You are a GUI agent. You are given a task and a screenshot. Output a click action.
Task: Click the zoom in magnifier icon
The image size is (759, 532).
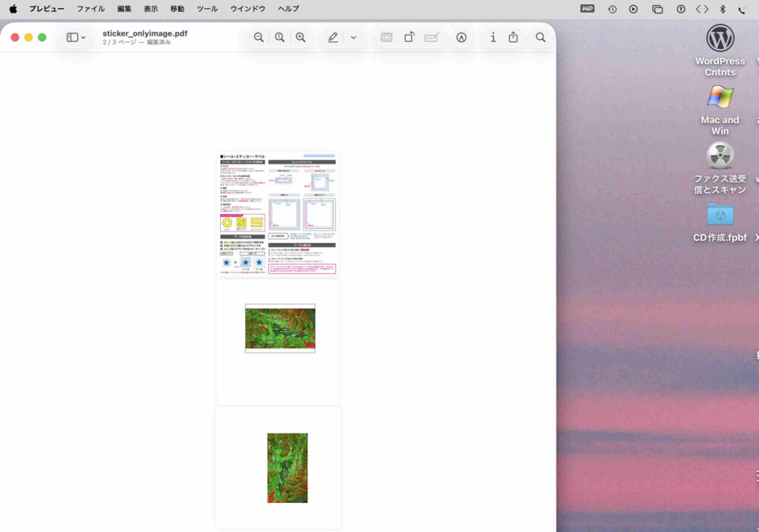pyautogui.click(x=300, y=37)
